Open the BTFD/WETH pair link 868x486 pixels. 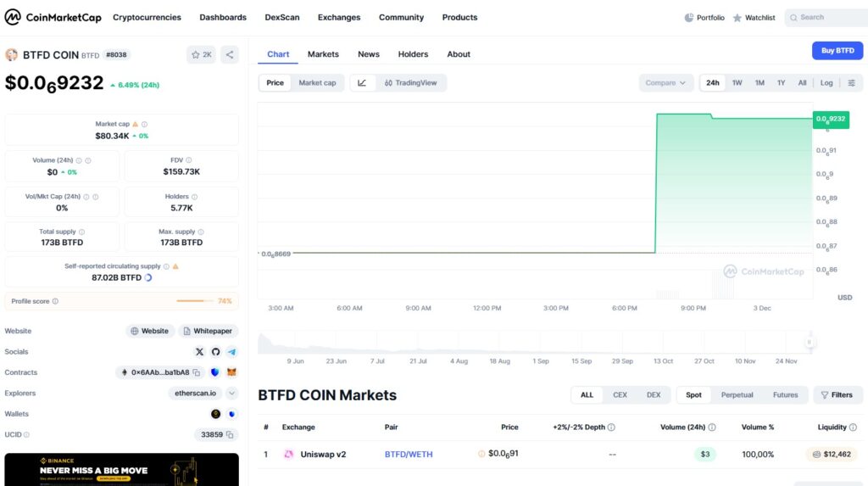coord(409,455)
